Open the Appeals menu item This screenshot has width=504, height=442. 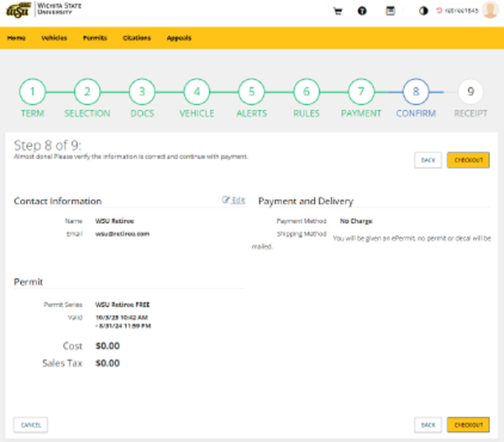click(179, 38)
